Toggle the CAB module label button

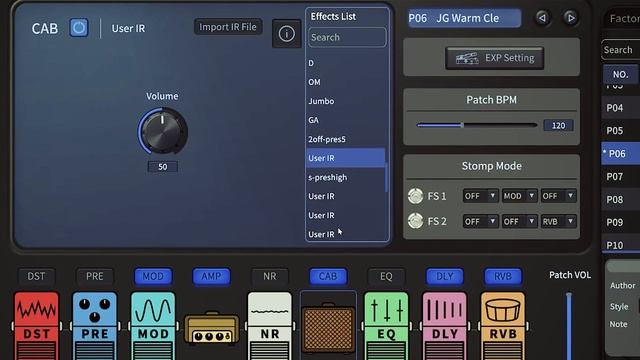tap(328, 276)
